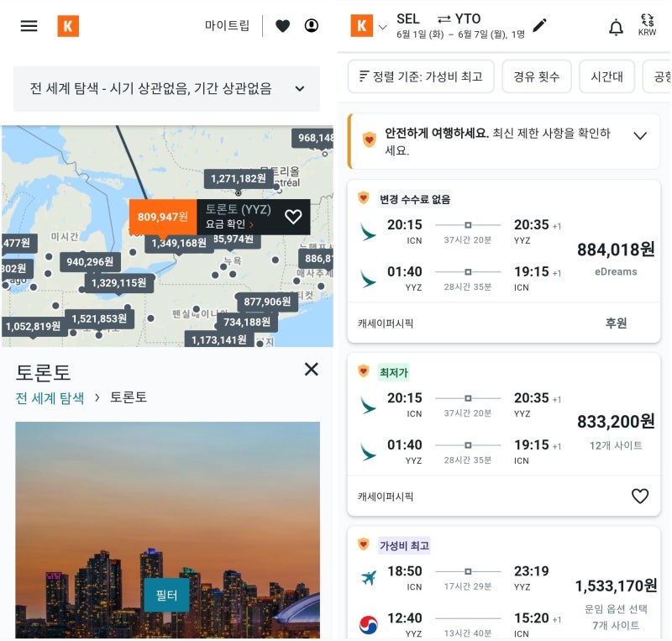Click the pencil icon to edit the flight search
Image resolution: width=672 pixels, height=641 pixels.
point(542,24)
